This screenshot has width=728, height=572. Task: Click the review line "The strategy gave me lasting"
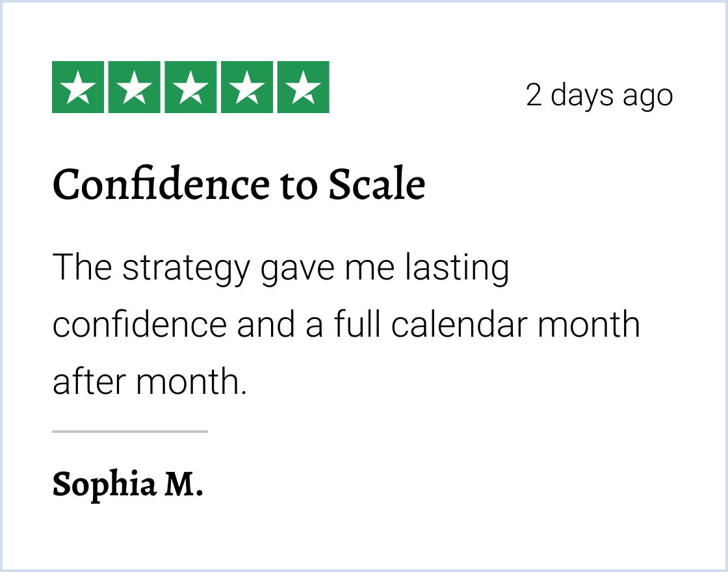pyautogui.click(x=280, y=268)
